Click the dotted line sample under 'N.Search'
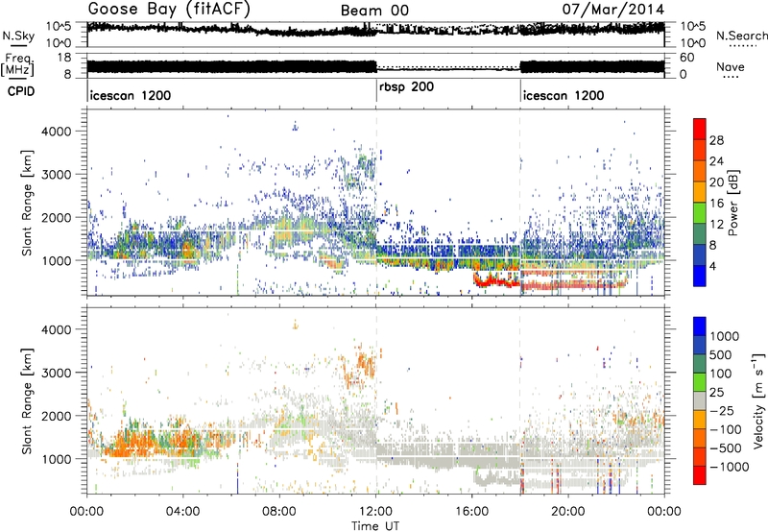This screenshot has height=532, width=768. coord(741,46)
